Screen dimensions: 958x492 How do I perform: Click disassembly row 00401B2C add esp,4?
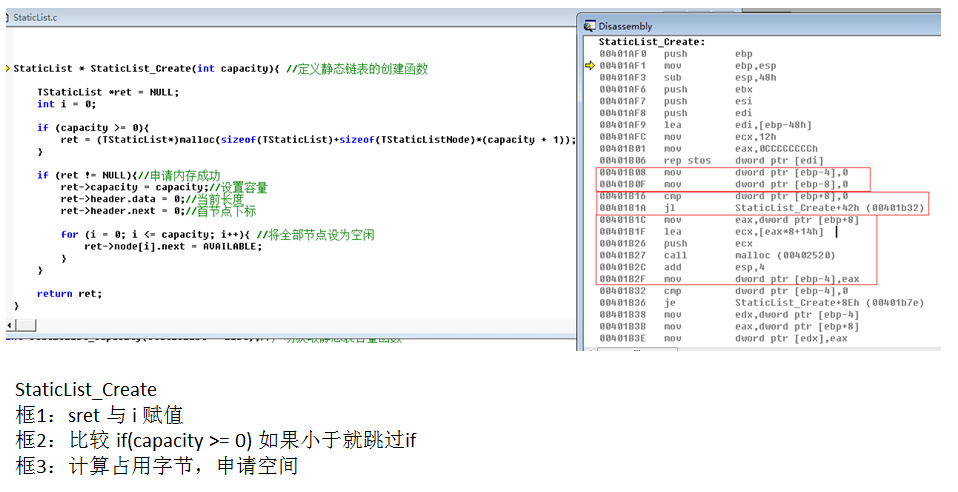pyautogui.click(x=682, y=267)
